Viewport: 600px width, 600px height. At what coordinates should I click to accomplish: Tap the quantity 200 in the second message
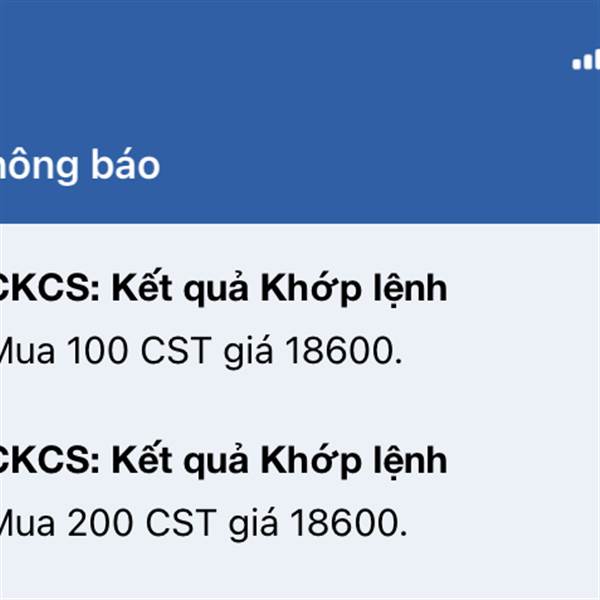[x=100, y=522]
